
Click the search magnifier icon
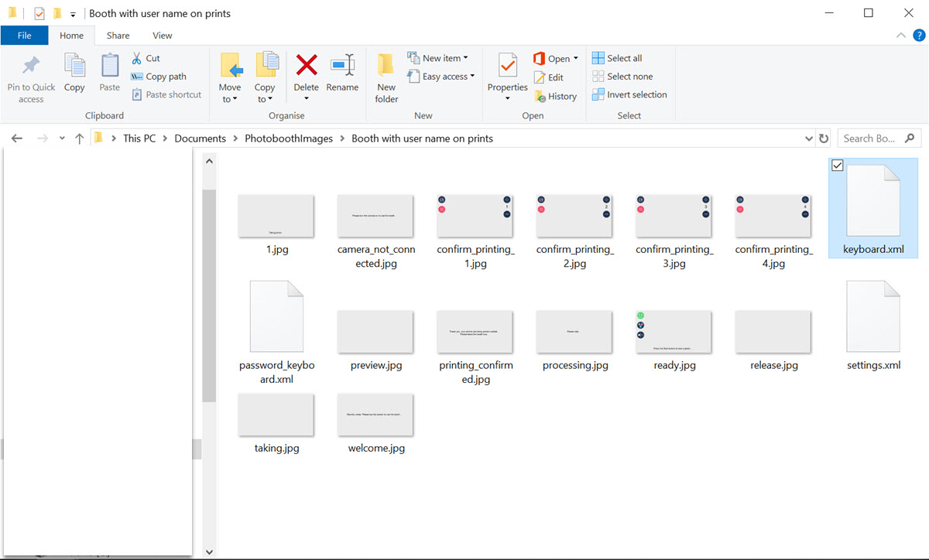[x=910, y=138]
